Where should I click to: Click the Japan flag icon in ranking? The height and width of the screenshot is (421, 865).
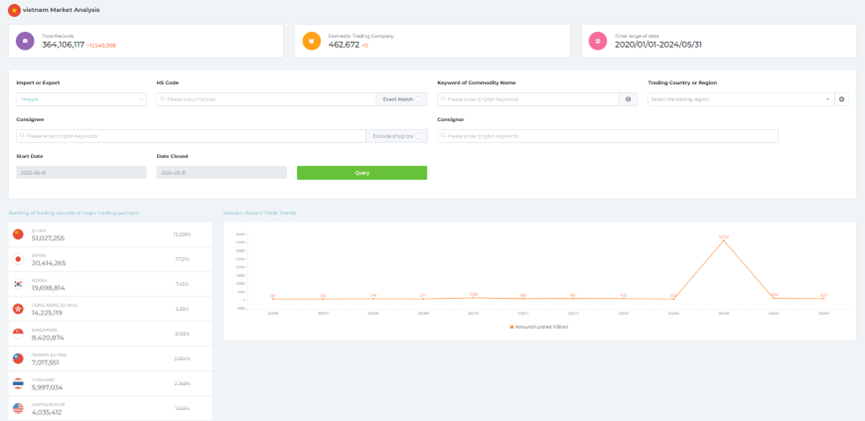tap(18, 259)
